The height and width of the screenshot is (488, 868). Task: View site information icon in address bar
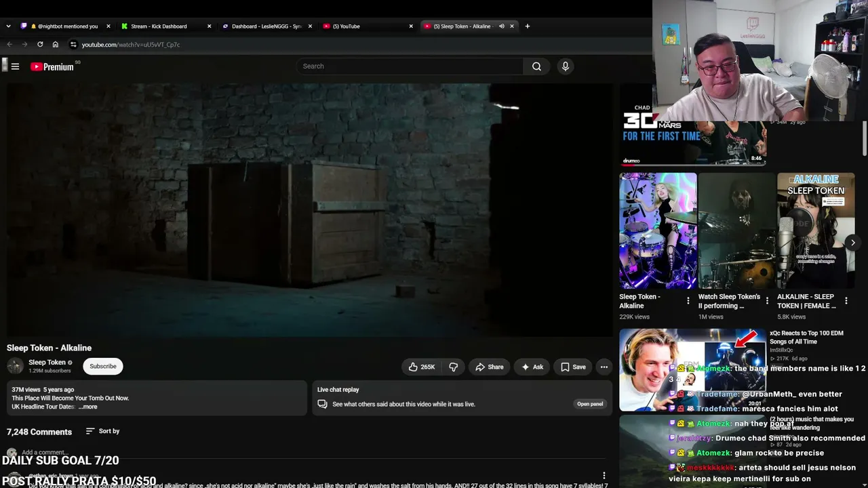pyautogui.click(x=73, y=45)
